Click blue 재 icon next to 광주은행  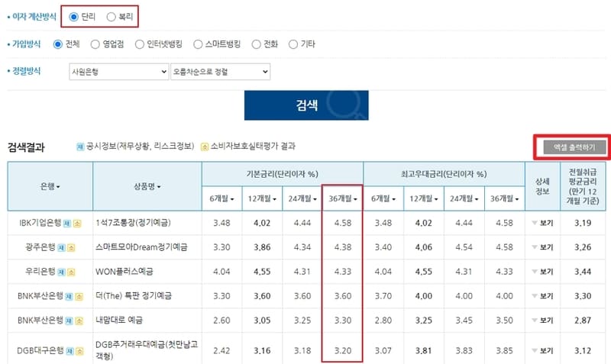[61, 247]
